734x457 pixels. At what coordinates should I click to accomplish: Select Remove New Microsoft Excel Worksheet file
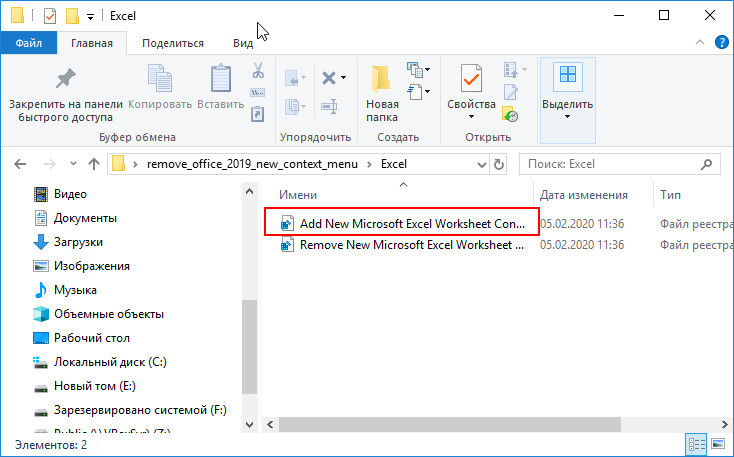[403, 245]
